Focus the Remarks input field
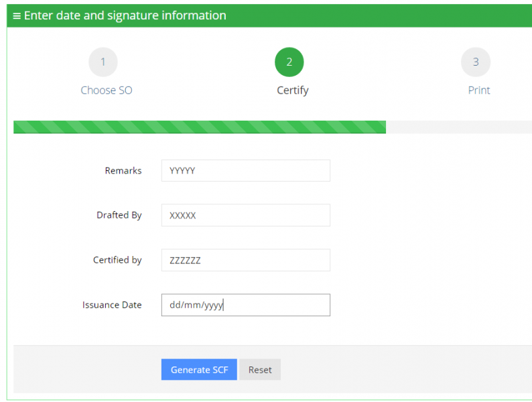This screenshot has width=532, height=402. (x=246, y=171)
